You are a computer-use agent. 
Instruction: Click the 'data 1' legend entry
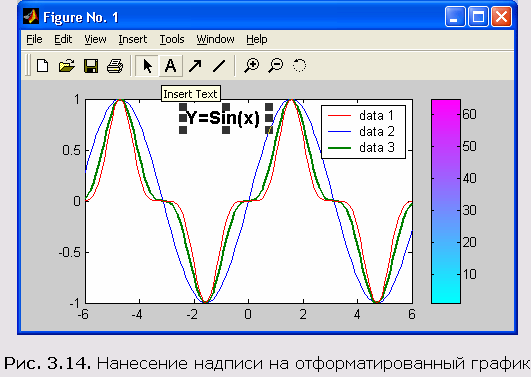[377, 116]
